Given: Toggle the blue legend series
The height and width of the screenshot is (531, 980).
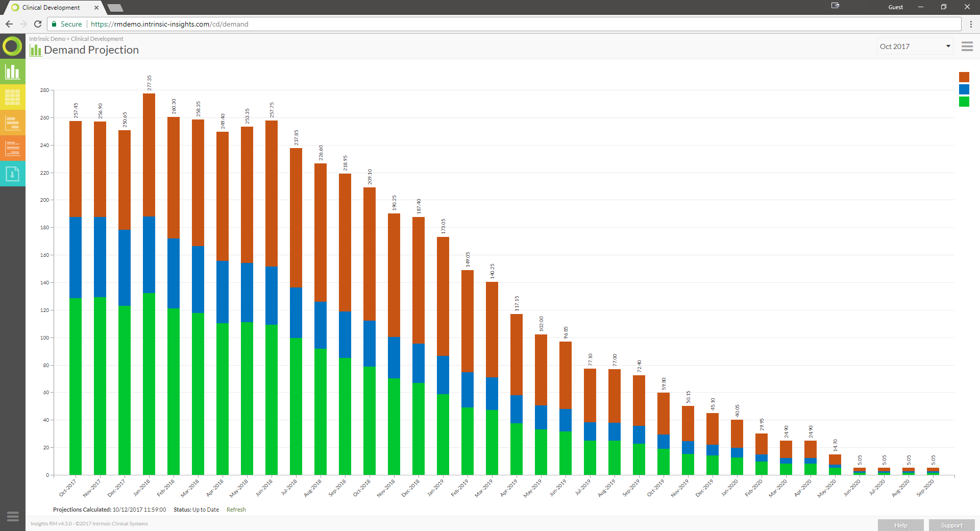Looking at the screenshot, I should coord(964,89).
